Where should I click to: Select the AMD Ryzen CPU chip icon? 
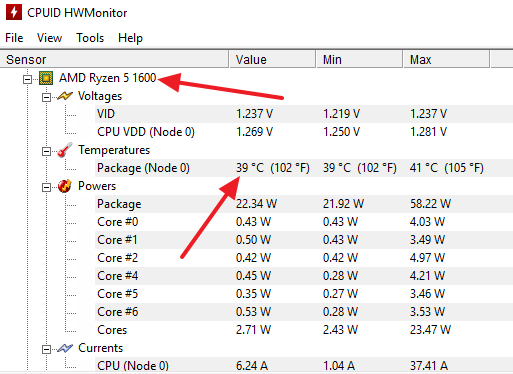(46, 78)
